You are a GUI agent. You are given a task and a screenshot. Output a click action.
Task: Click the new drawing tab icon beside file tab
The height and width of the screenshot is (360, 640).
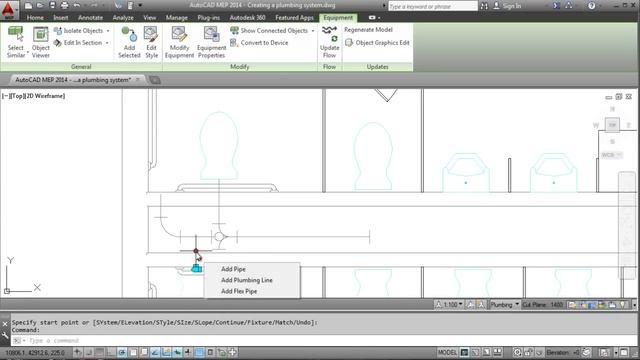[x=155, y=80]
